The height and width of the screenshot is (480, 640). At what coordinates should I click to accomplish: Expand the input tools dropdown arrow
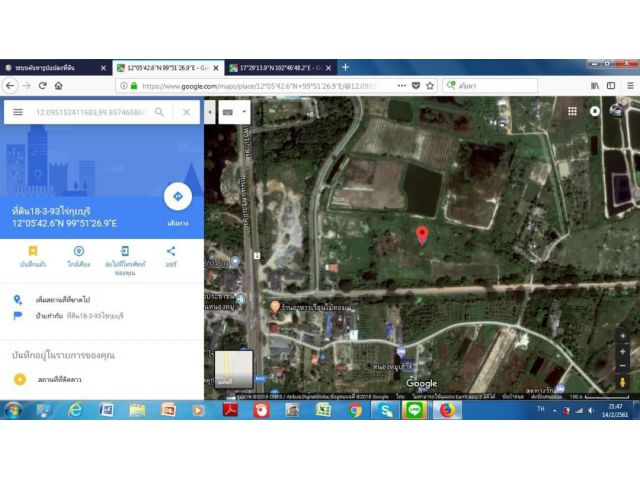pyautogui.click(x=244, y=112)
